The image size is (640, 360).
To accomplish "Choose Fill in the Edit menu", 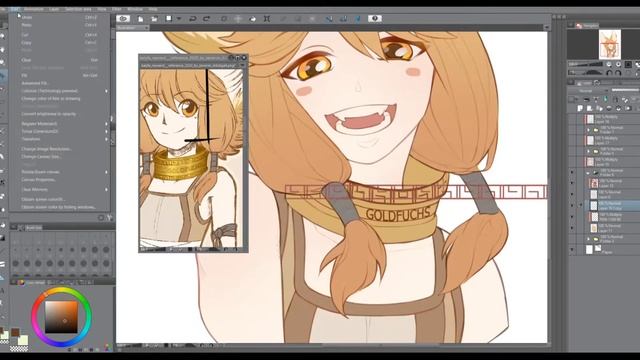I will 59,76.
